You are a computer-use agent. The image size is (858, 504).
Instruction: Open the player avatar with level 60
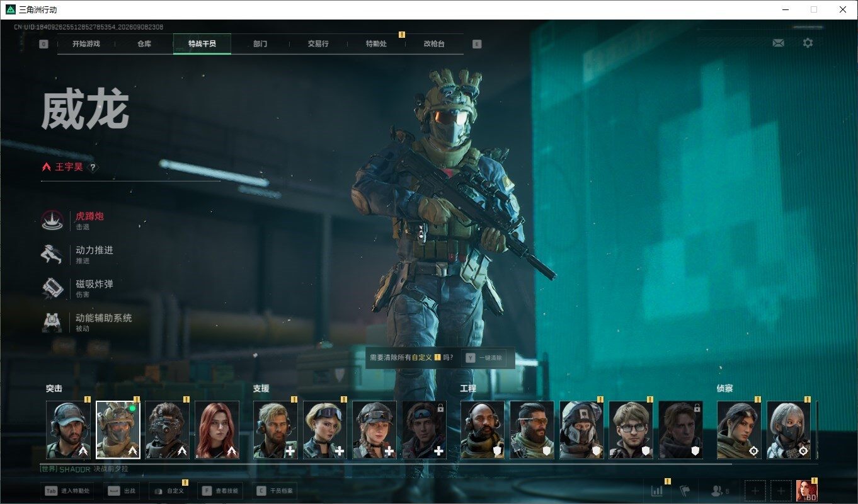807,491
